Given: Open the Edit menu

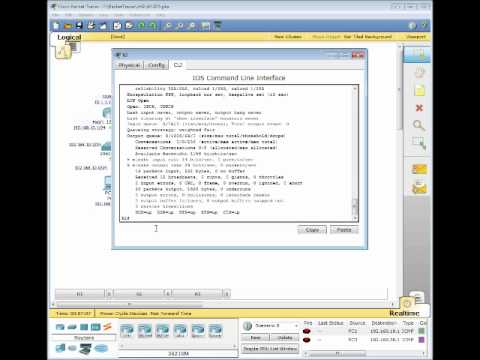Looking at the screenshot, I should (x=69, y=15).
